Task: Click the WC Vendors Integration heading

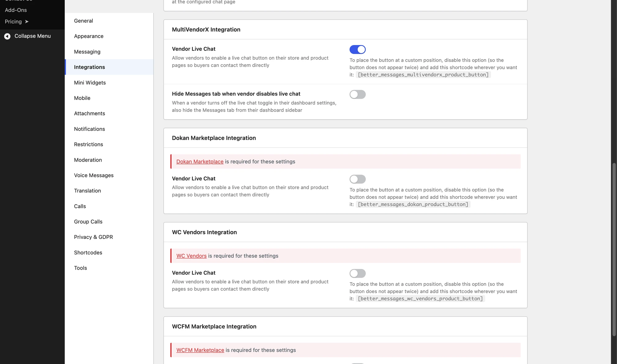Action: point(204,232)
